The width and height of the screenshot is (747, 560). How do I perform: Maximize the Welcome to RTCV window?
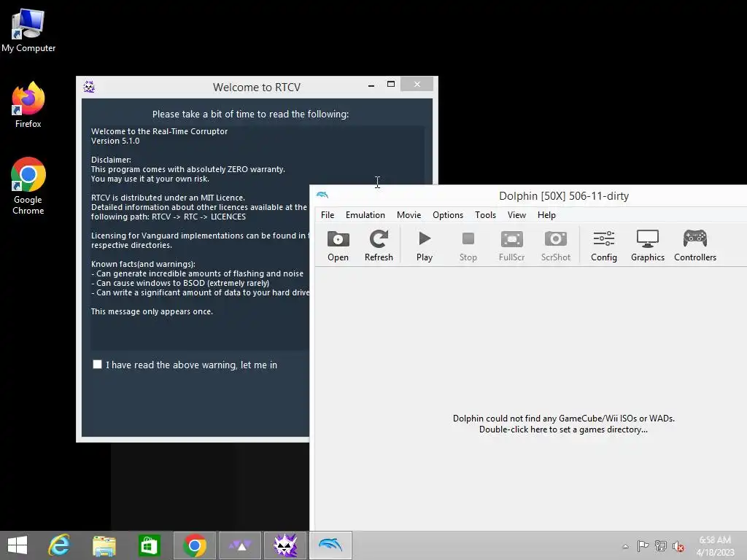[391, 85]
